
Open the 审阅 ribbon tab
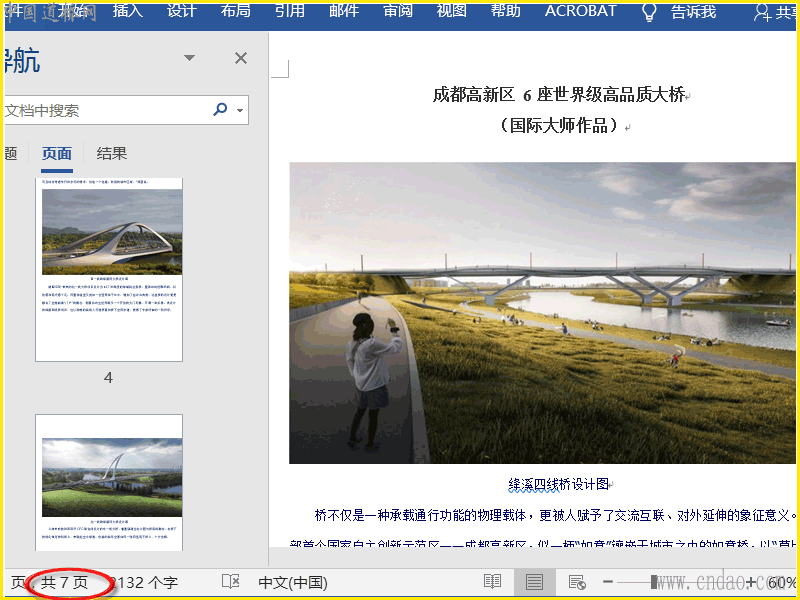(398, 10)
